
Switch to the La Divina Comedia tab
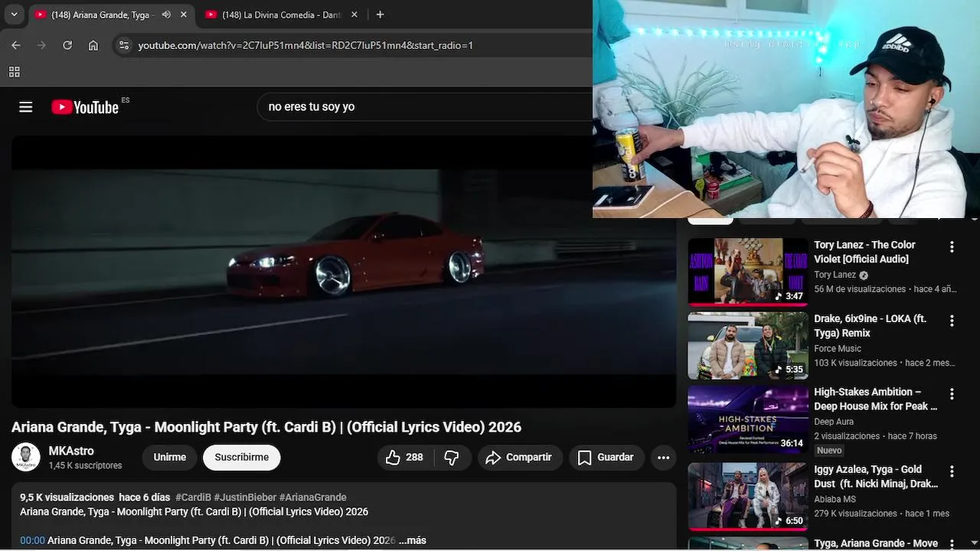pos(280,15)
